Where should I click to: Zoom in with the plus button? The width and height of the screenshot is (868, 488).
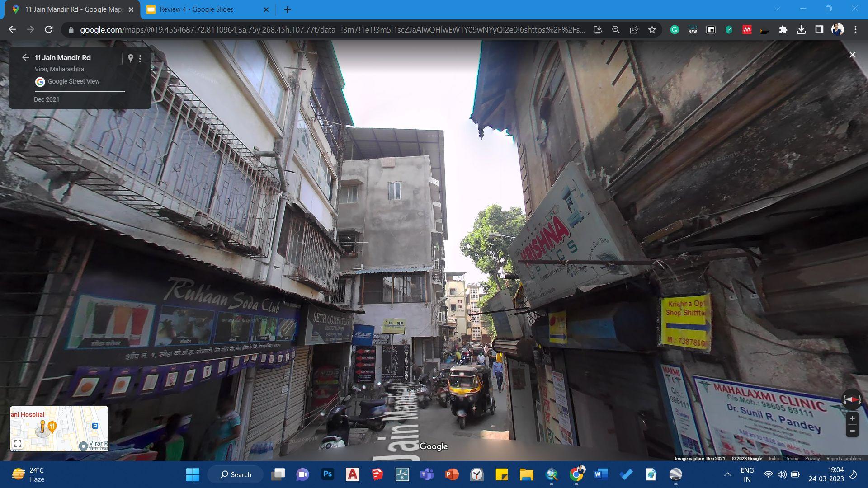click(852, 418)
